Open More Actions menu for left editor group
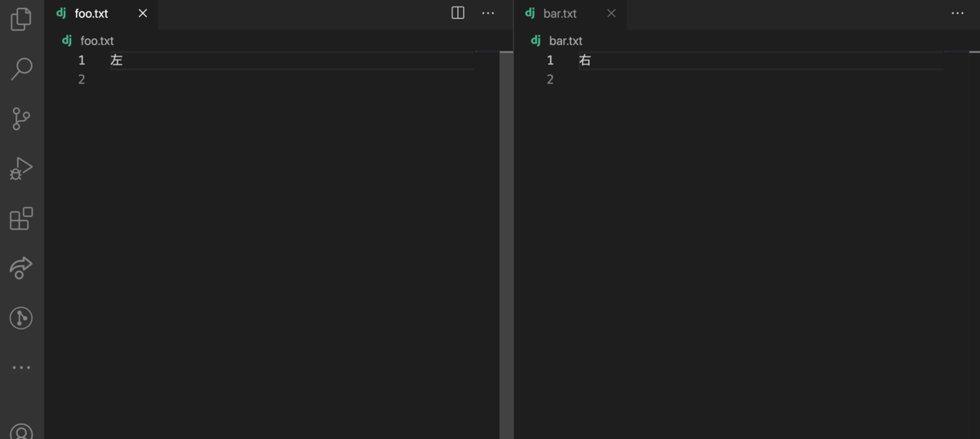The width and height of the screenshot is (980, 439). 488,13
